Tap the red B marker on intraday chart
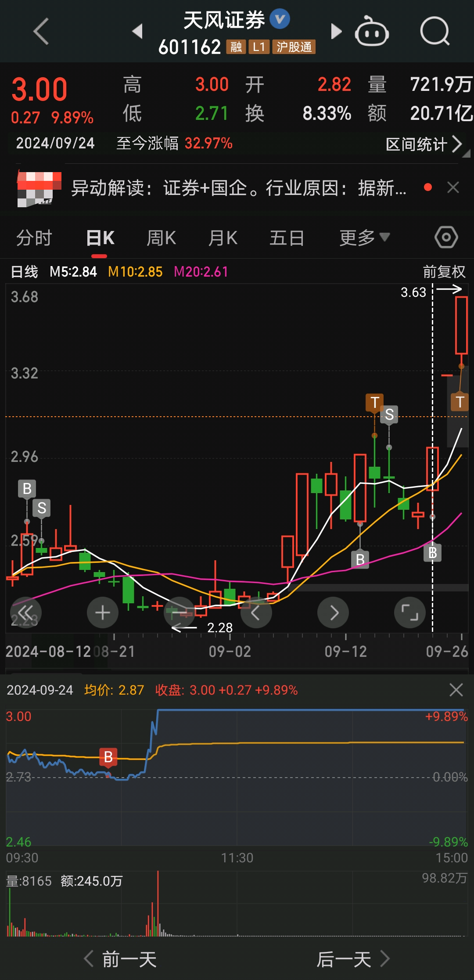The image size is (474, 980). click(x=108, y=757)
